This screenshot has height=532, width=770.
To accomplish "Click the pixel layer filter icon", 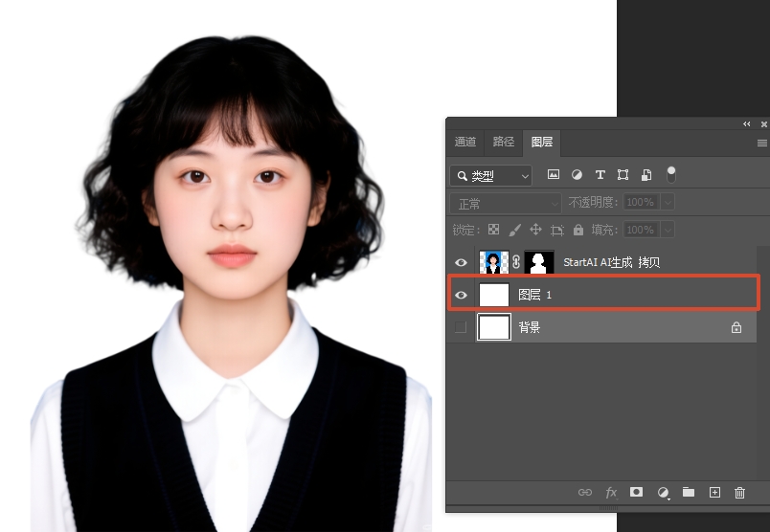I will pos(553,175).
